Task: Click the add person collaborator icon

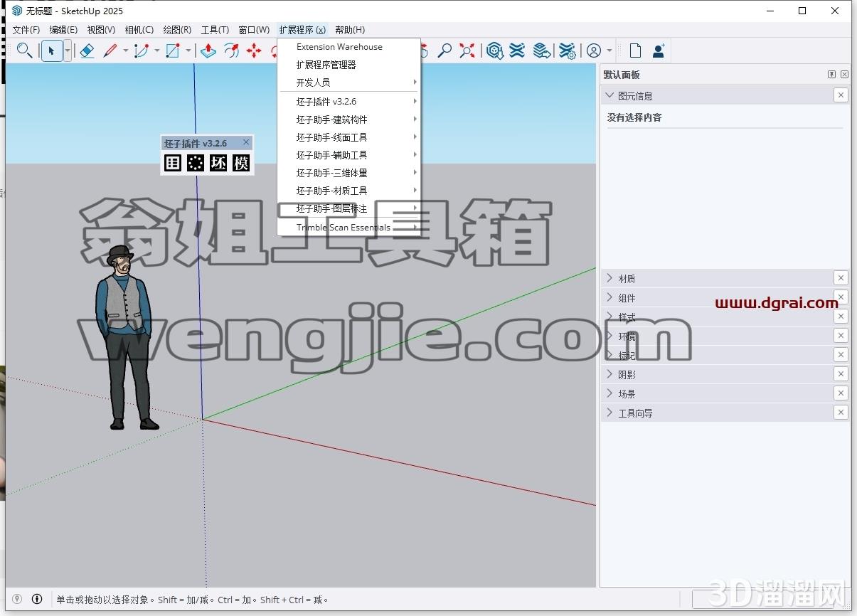Action: tap(659, 51)
